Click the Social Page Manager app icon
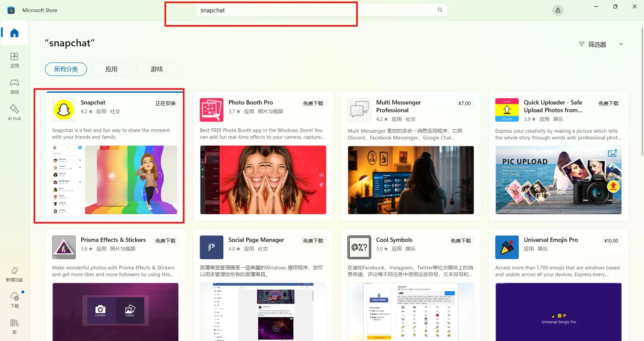This screenshot has width=644, height=341. (212, 247)
